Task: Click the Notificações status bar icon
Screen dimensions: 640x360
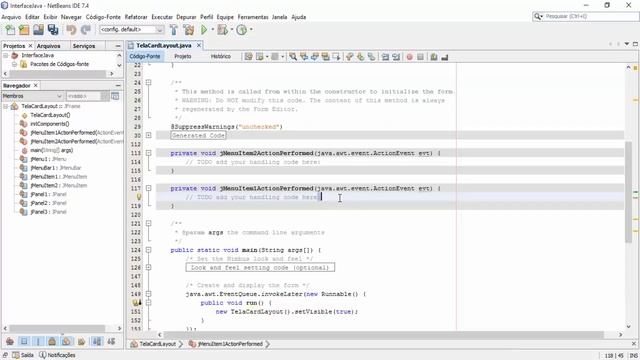Action: pyautogui.click(x=42, y=355)
